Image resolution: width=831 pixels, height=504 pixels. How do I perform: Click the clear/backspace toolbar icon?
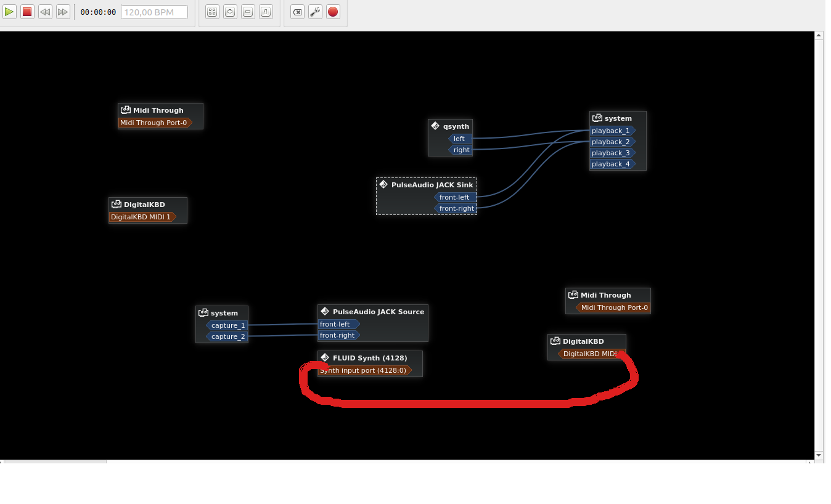coord(298,12)
